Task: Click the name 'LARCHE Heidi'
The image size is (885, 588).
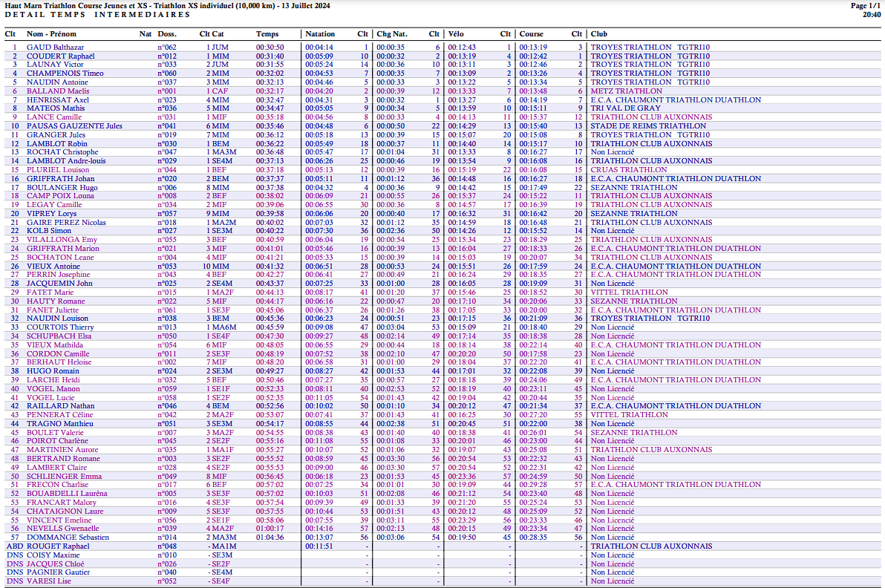Action: pos(53,380)
